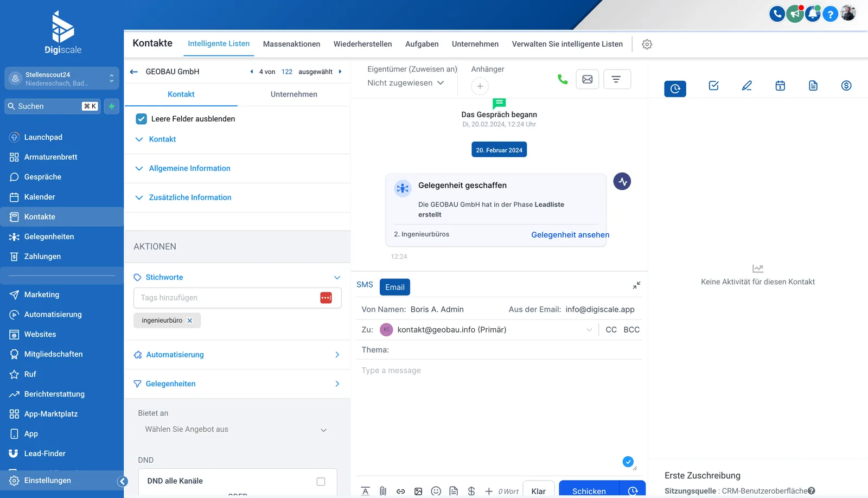Open the appointments calendar icon in right panel

[780, 86]
